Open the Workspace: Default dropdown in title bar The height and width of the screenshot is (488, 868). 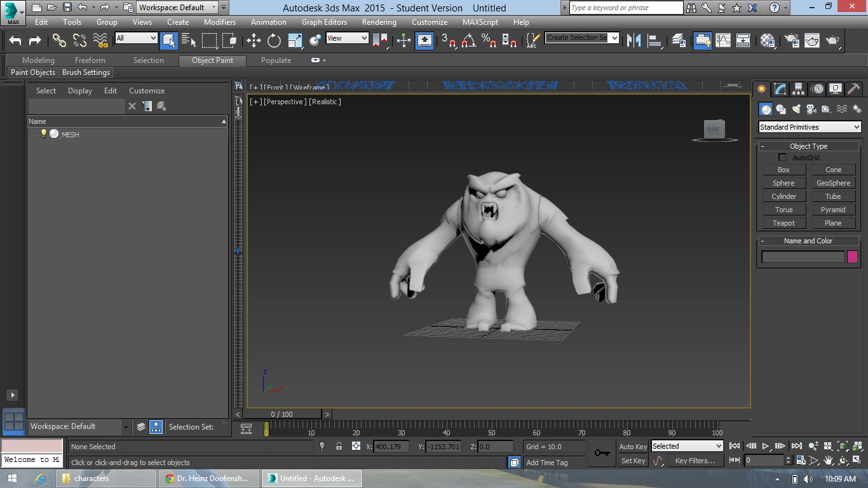[178, 8]
